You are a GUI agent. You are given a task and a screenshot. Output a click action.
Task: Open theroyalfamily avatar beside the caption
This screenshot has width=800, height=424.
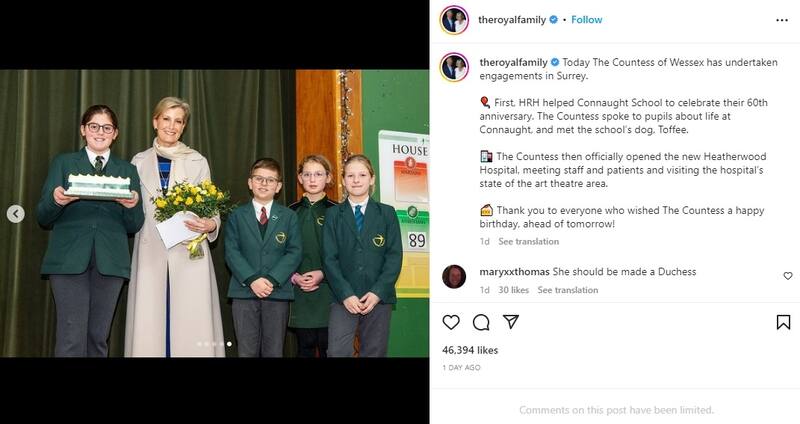(454, 67)
